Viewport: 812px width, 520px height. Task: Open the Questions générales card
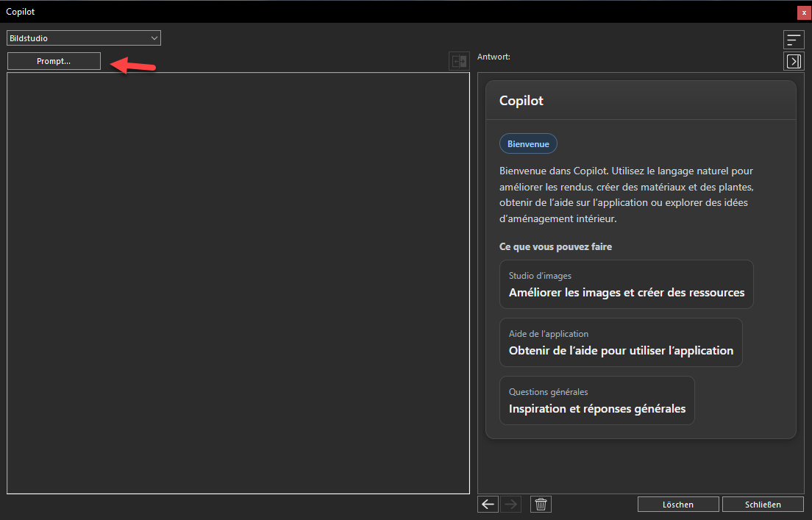597,400
